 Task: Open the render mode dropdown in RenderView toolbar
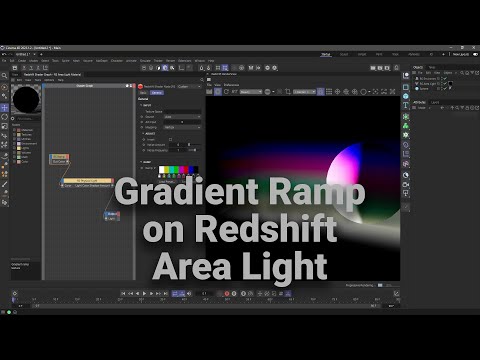[x=251, y=92]
